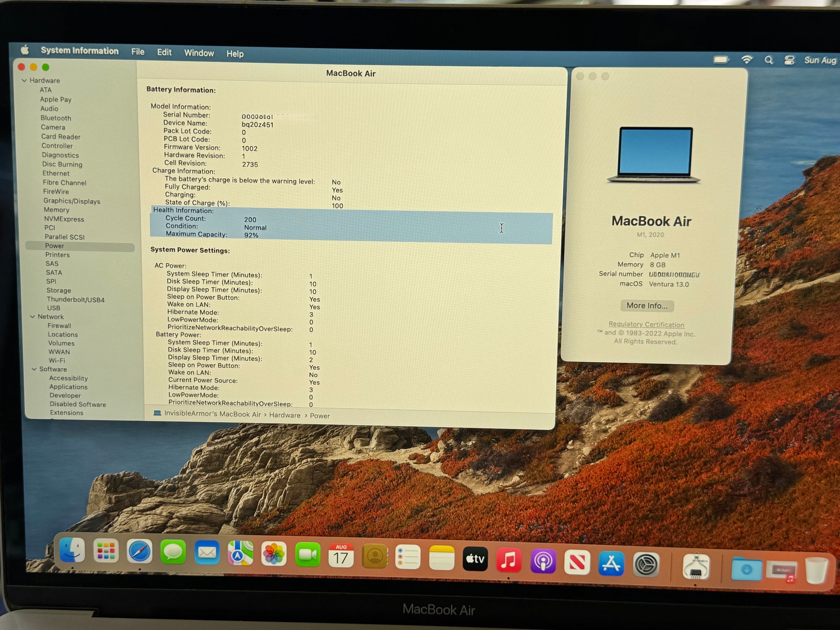Open the Window menu

(x=199, y=53)
